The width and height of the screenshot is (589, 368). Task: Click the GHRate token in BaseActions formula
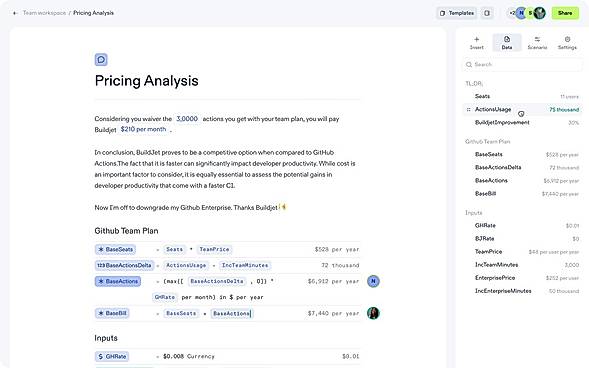165,297
